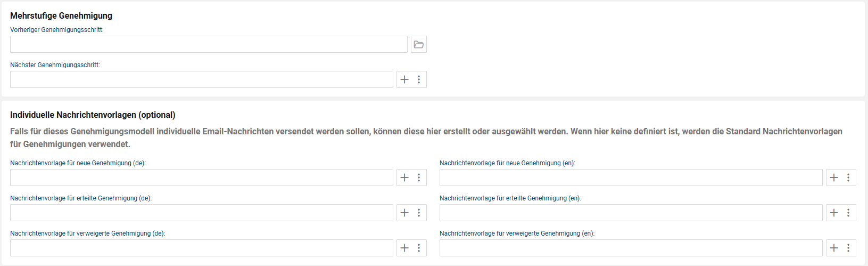Open options menu for erteilte Genehmigung (de)

tap(419, 213)
